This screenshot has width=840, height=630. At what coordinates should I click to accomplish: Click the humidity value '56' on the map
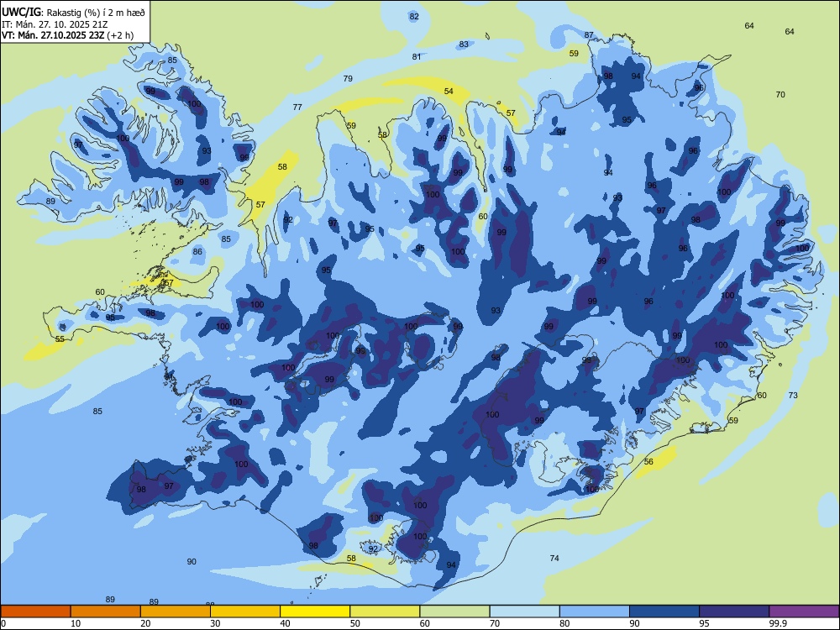(648, 462)
